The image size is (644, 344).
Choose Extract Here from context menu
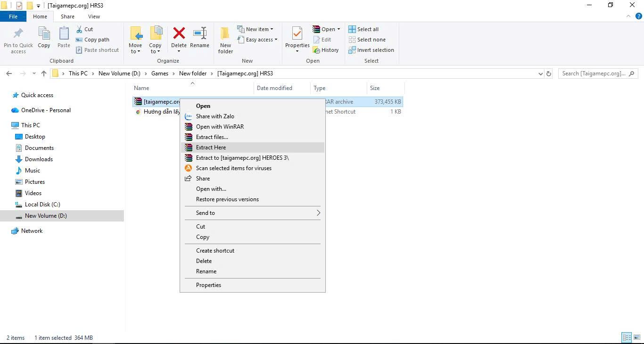tap(211, 147)
